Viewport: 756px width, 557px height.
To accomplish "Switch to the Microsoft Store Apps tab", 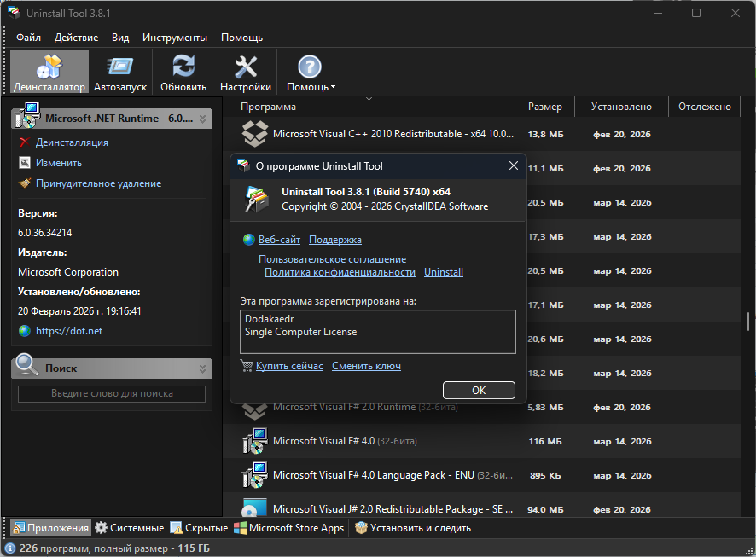I will pyautogui.click(x=289, y=528).
